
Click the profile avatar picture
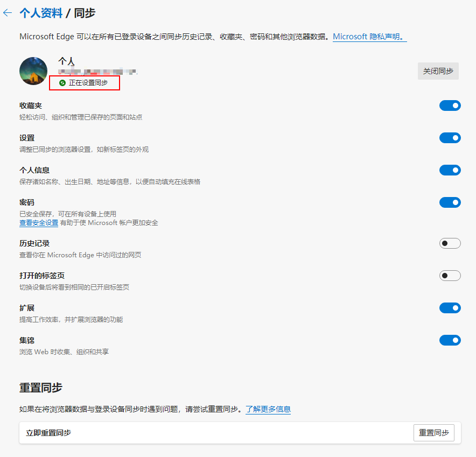click(33, 71)
